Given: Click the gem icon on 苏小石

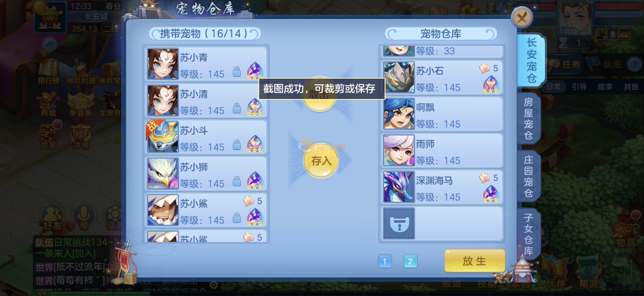Looking at the screenshot, I should [491, 84].
